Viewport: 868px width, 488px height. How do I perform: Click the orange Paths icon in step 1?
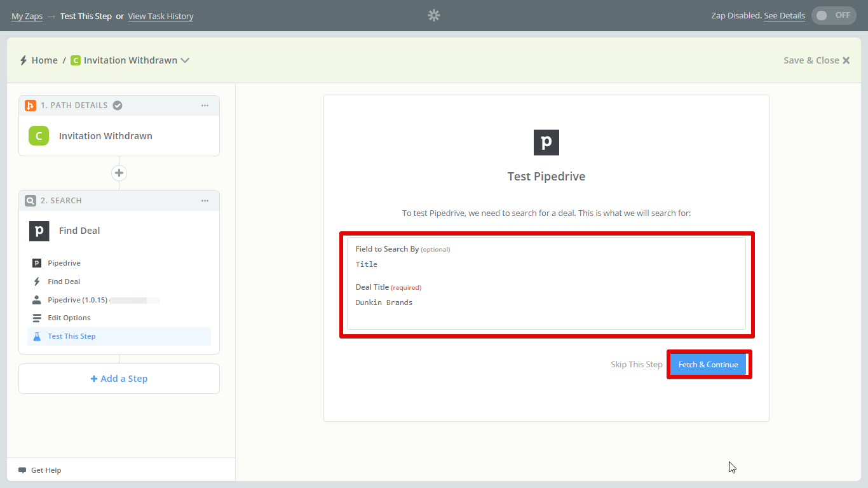(x=30, y=105)
